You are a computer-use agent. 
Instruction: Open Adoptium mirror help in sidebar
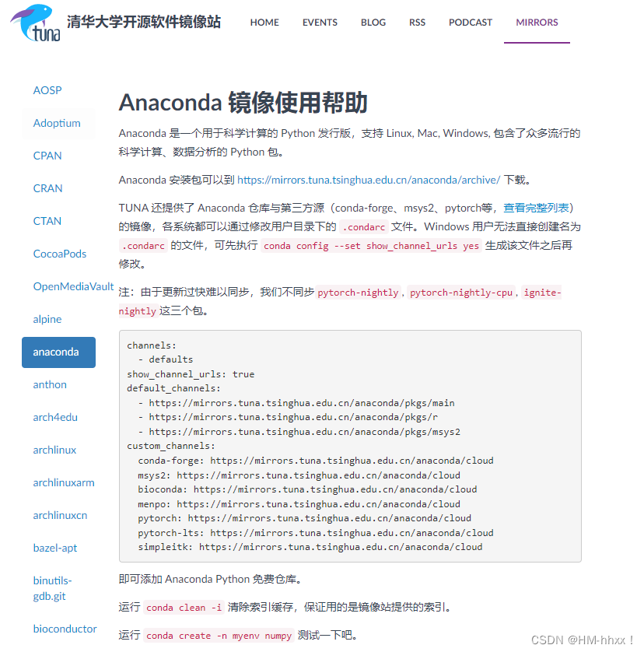[x=57, y=123]
